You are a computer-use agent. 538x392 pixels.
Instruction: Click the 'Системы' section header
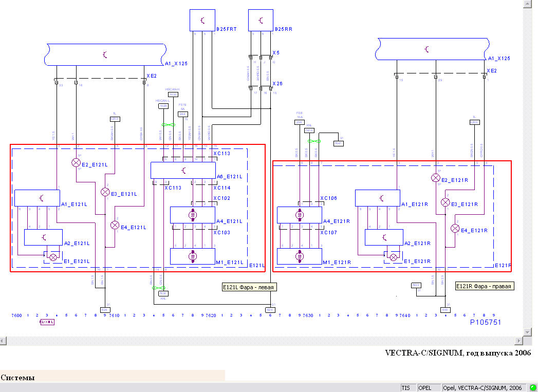tap(18, 378)
